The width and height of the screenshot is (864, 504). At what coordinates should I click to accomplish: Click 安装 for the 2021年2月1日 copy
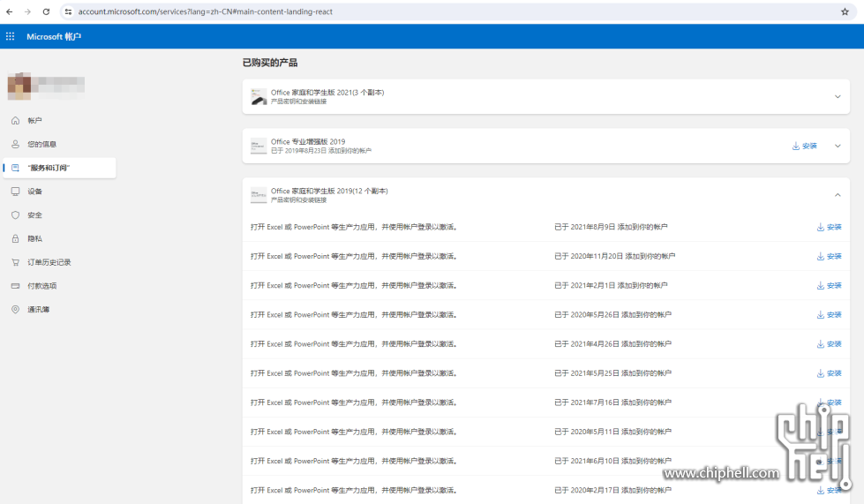pos(830,285)
